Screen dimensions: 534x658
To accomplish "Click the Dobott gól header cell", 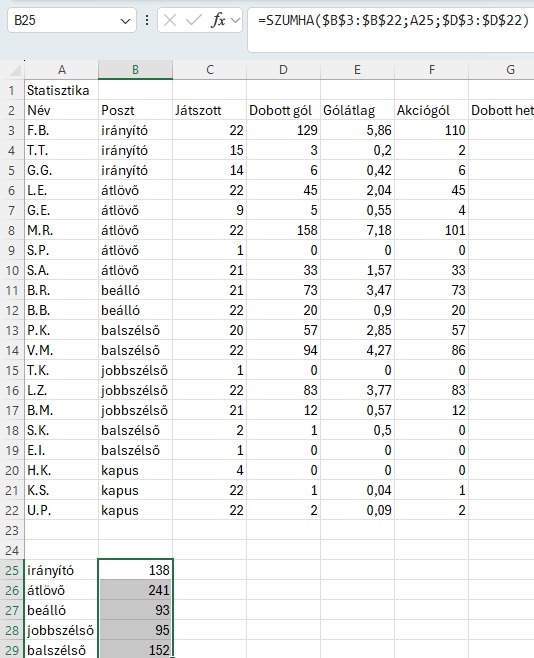I will [x=284, y=110].
